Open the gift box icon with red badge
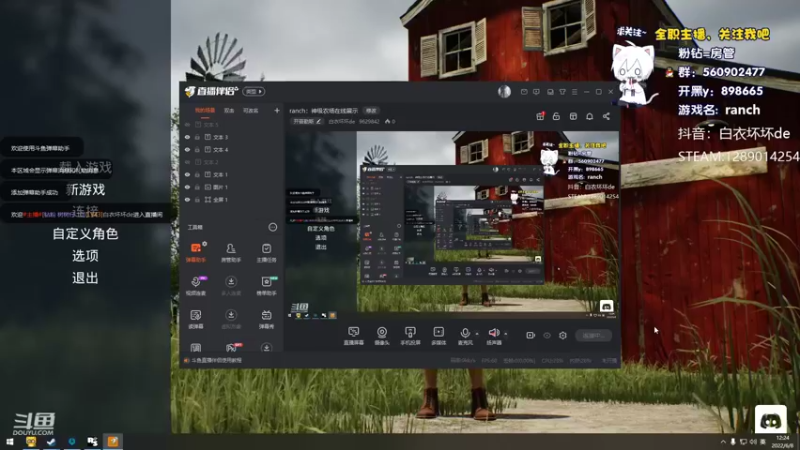800x450 pixels. (x=540, y=116)
